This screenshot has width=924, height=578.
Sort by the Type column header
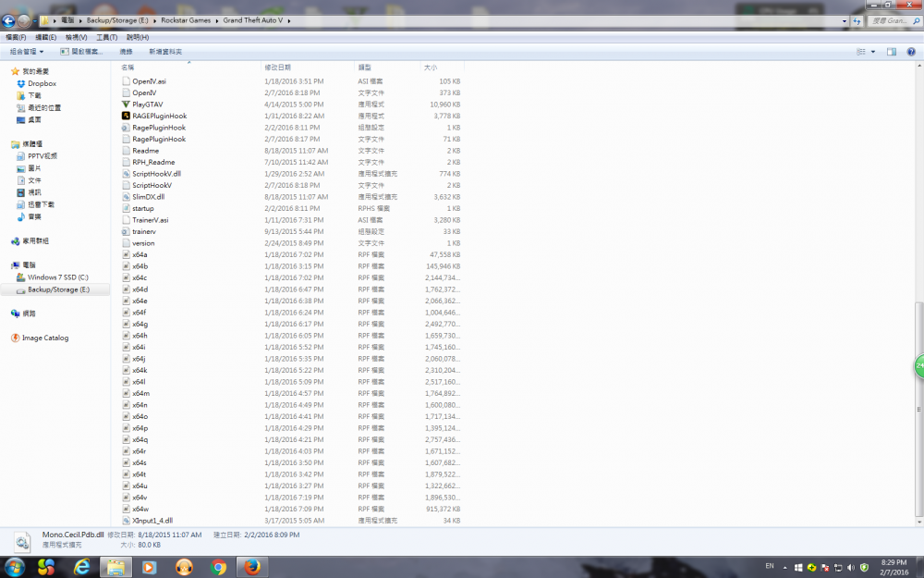pyautogui.click(x=387, y=68)
